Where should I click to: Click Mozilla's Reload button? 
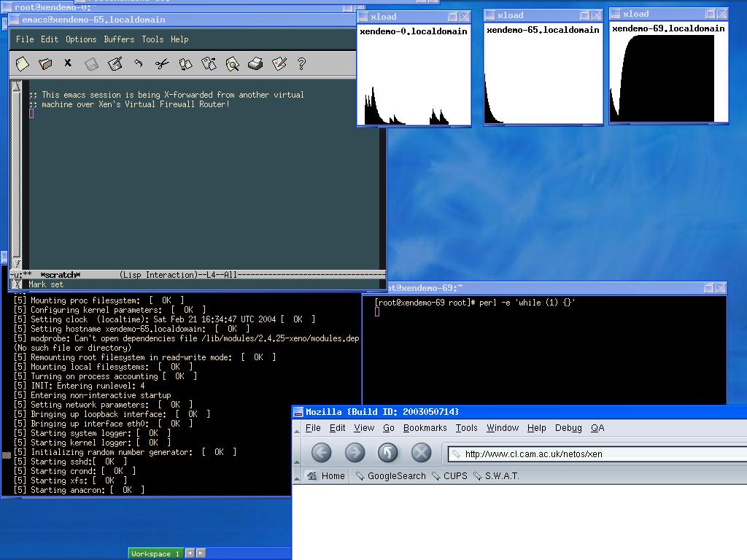[x=388, y=452]
